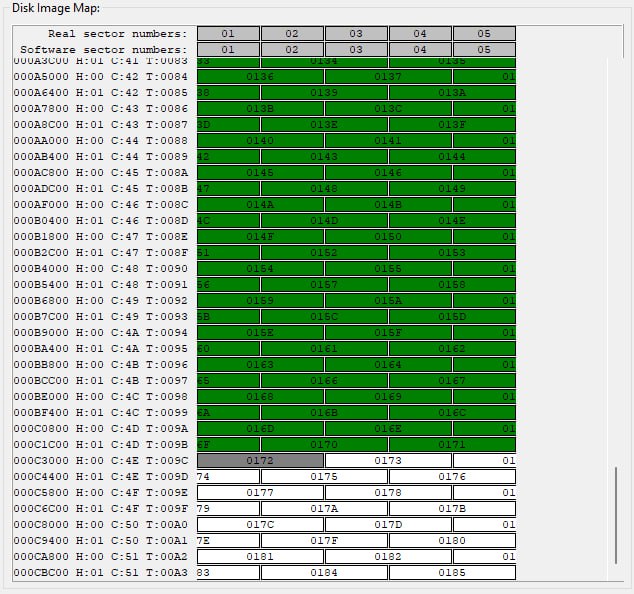Click sector block 0182

click(x=388, y=557)
